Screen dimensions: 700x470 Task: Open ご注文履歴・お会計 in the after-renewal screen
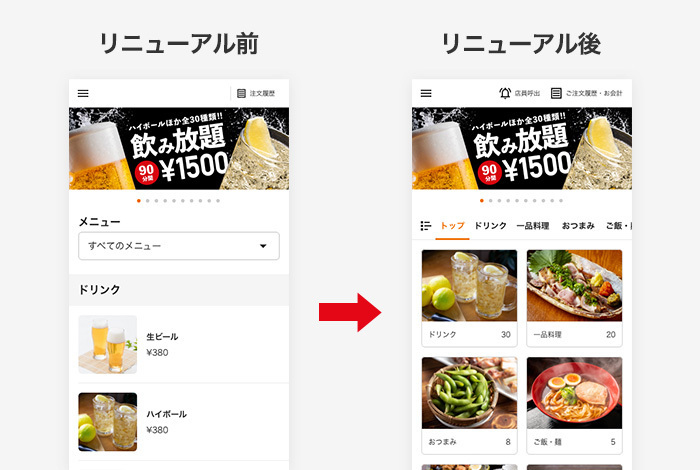click(x=586, y=93)
